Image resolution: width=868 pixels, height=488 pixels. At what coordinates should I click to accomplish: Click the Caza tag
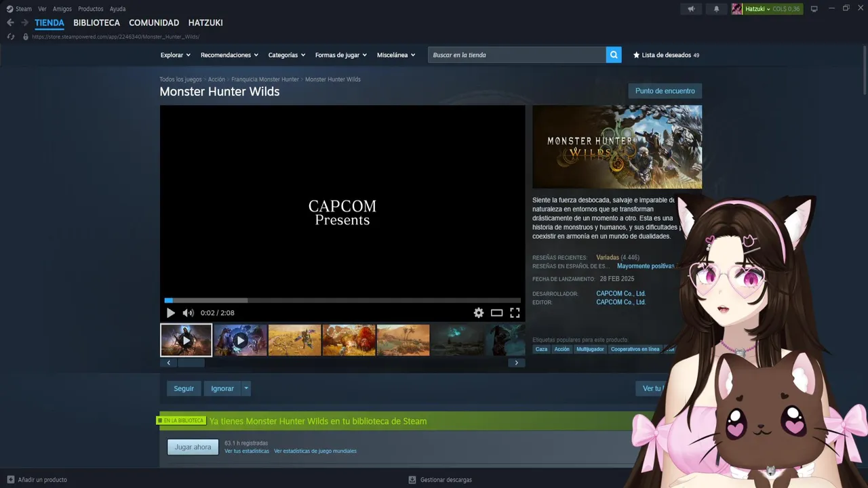point(541,349)
